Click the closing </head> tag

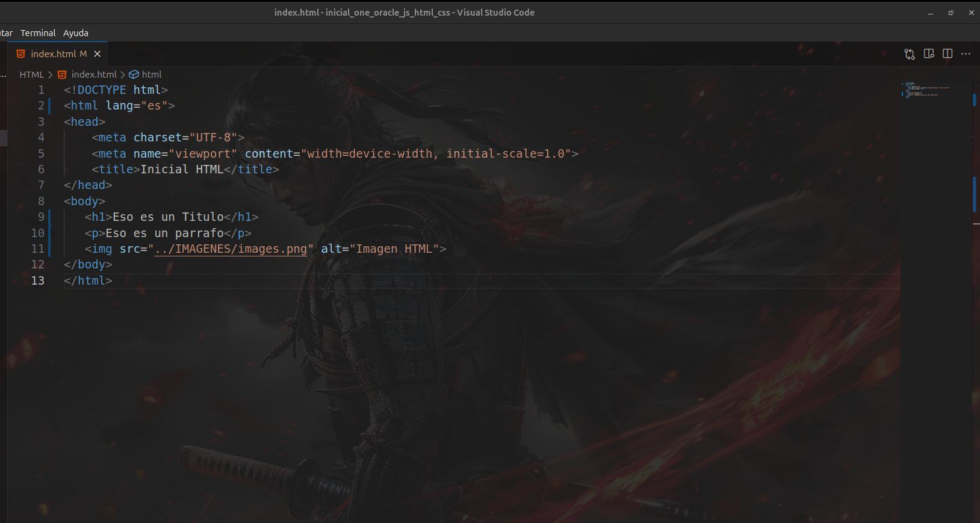[x=88, y=185]
